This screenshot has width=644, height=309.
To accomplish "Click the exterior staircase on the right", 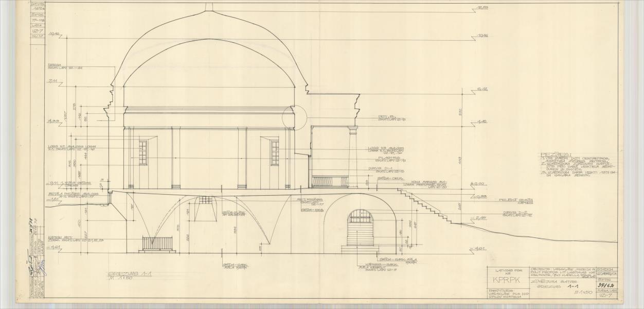I will tap(423, 204).
